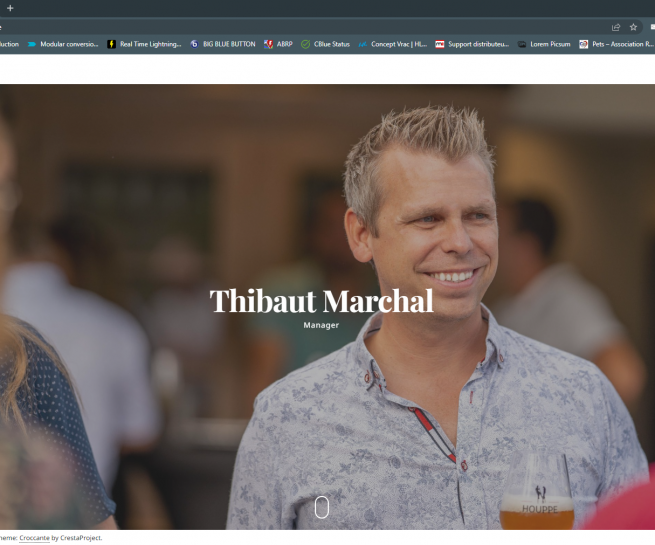Click the share page icon in the address bar
The height and width of the screenshot is (545, 655).
click(x=616, y=27)
